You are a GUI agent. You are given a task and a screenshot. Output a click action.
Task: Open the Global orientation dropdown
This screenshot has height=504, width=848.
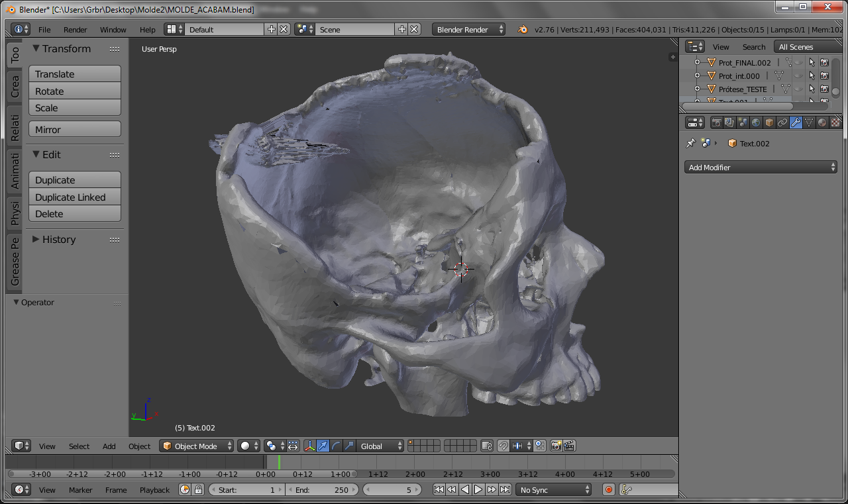coord(380,446)
